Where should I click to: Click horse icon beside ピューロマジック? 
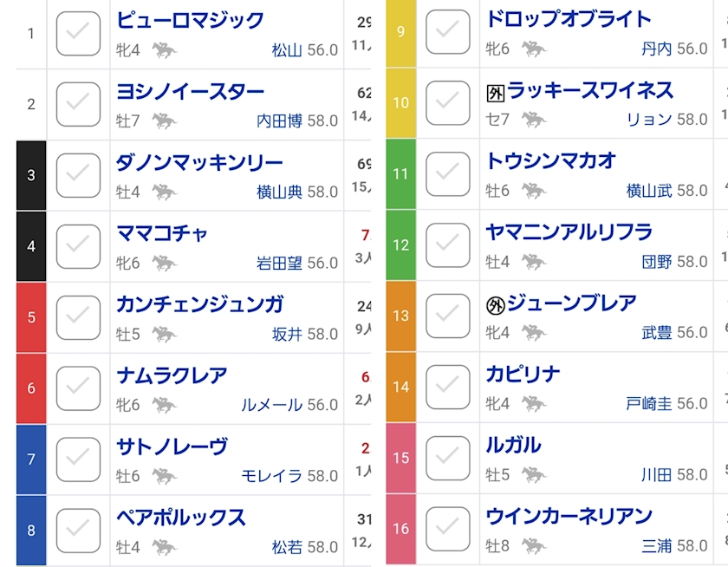pyautogui.click(x=163, y=50)
